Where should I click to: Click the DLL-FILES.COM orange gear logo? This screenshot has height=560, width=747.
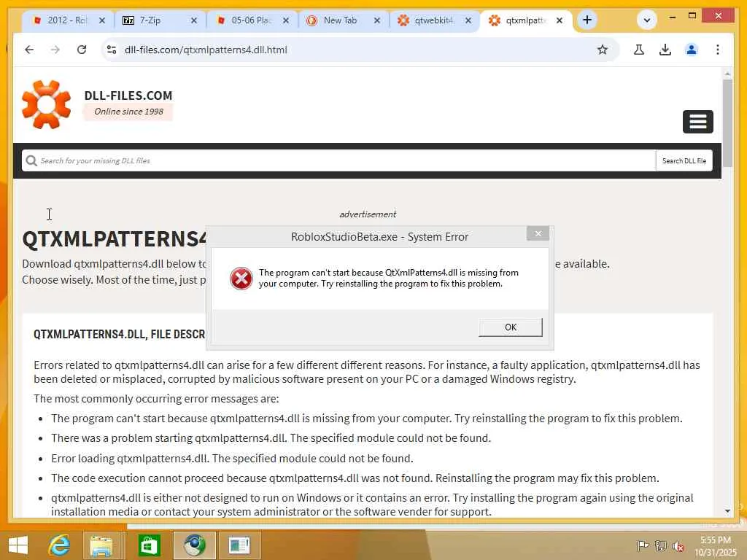pos(46,104)
